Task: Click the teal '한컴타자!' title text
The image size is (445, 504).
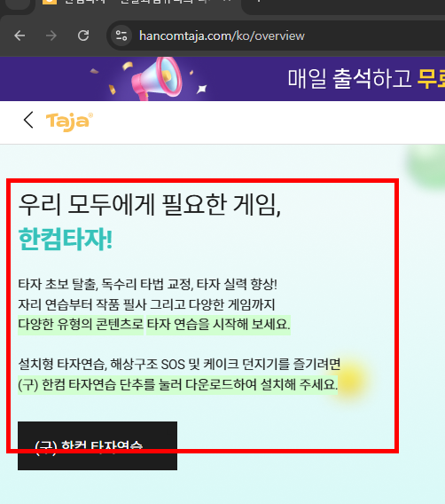Action: (x=66, y=239)
